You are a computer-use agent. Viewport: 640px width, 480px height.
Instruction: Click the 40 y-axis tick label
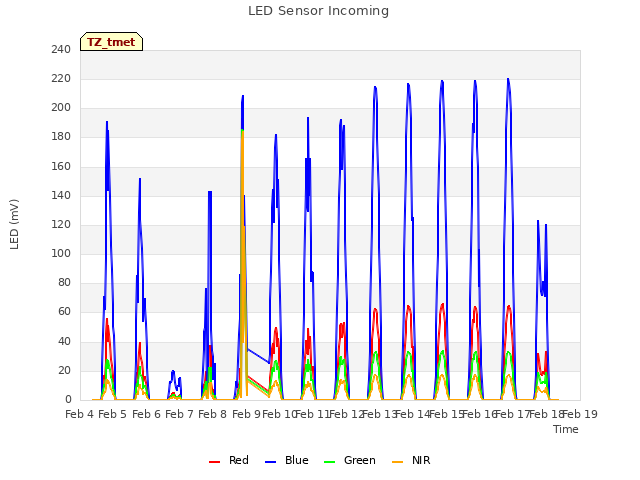[x=64, y=341]
